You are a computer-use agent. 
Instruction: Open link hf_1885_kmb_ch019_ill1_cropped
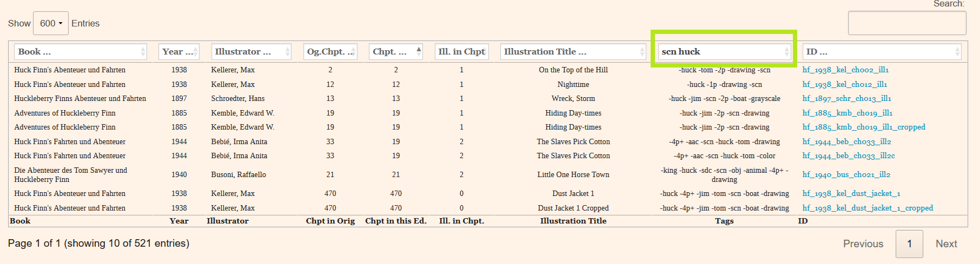[x=864, y=127]
